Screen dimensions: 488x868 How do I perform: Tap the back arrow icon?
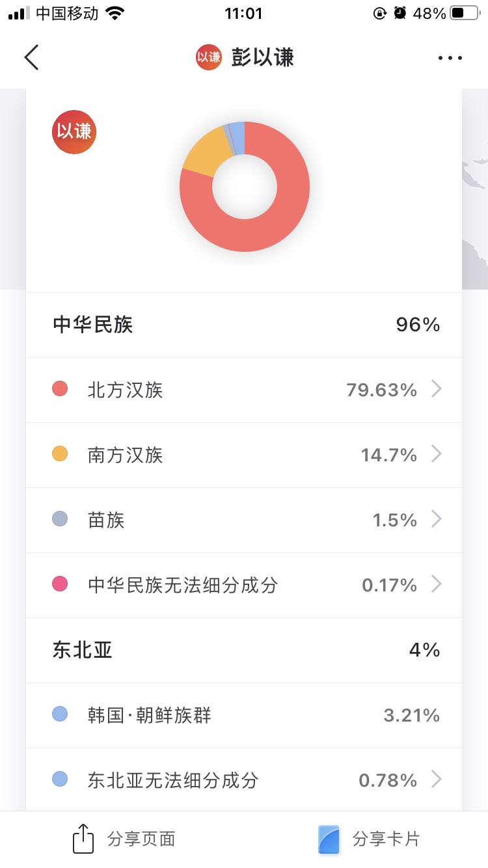click(31, 57)
